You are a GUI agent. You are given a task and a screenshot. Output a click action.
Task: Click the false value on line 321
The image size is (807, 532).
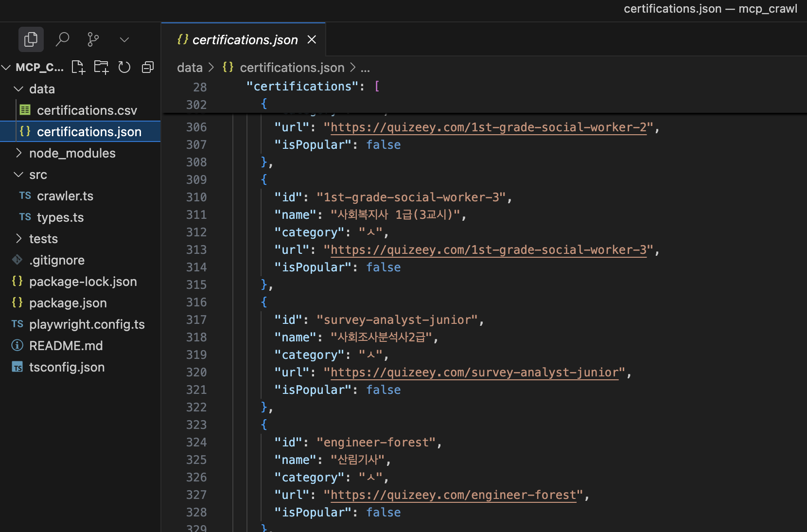[384, 390]
